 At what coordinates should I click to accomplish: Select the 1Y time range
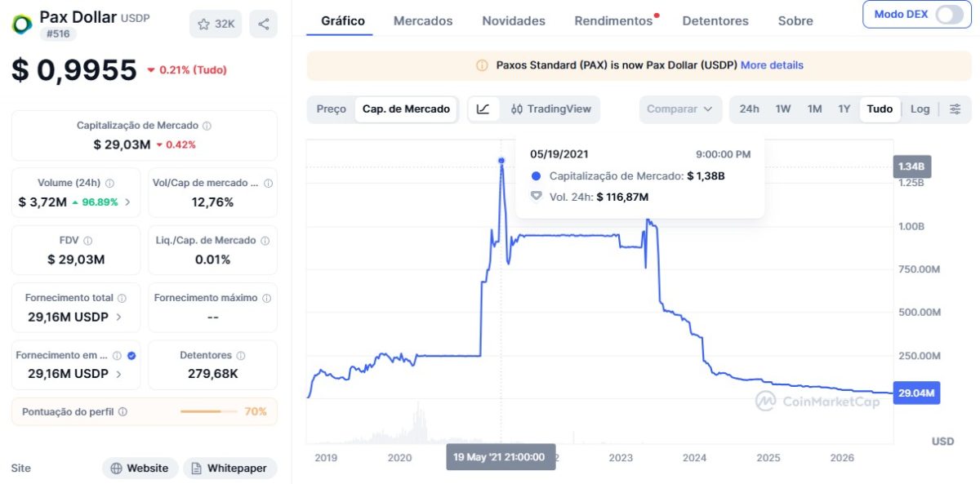click(844, 109)
